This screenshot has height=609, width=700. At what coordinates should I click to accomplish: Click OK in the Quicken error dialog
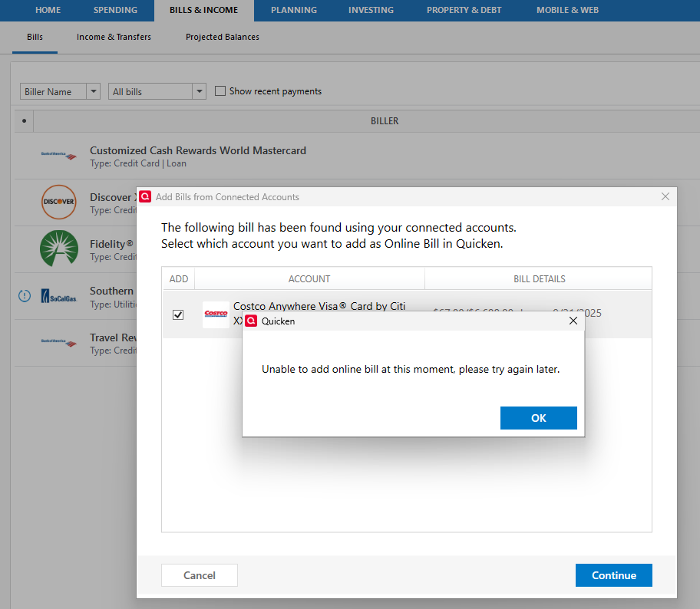coord(538,418)
